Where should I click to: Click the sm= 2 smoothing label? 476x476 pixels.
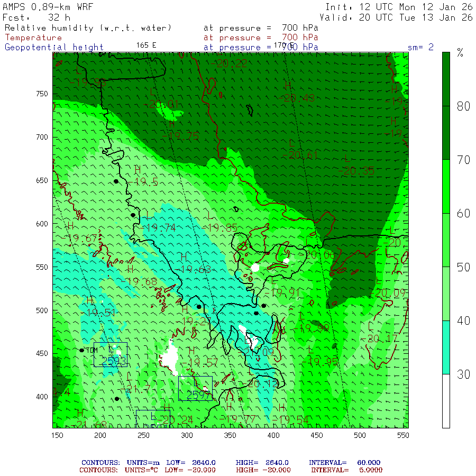coord(420,47)
